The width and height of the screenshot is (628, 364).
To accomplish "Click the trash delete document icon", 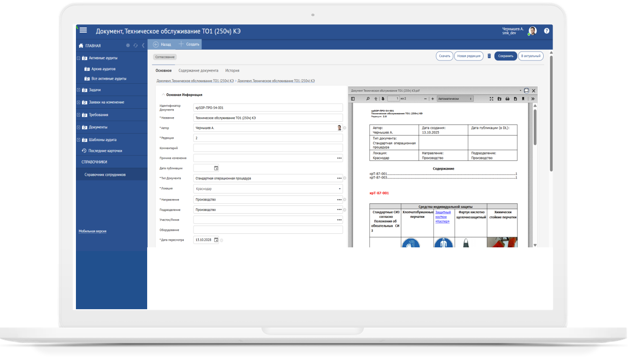I will [489, 56].
